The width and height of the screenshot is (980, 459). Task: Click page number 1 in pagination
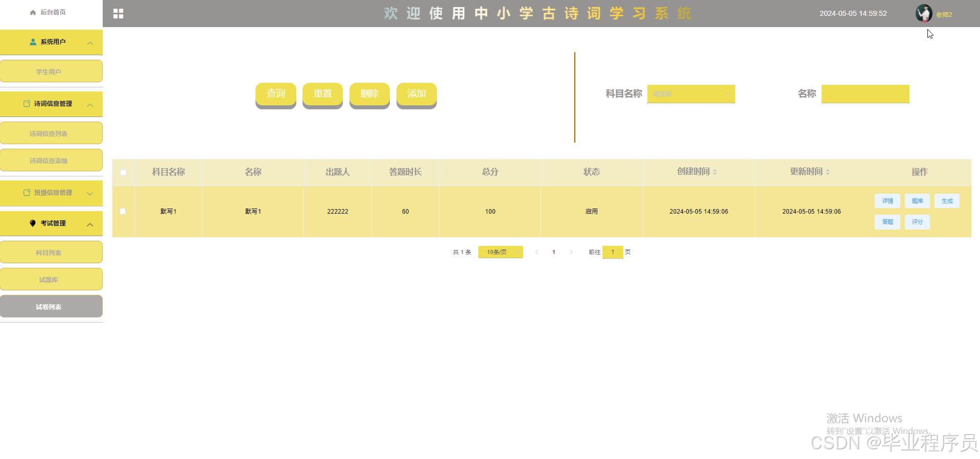point(554,252)
